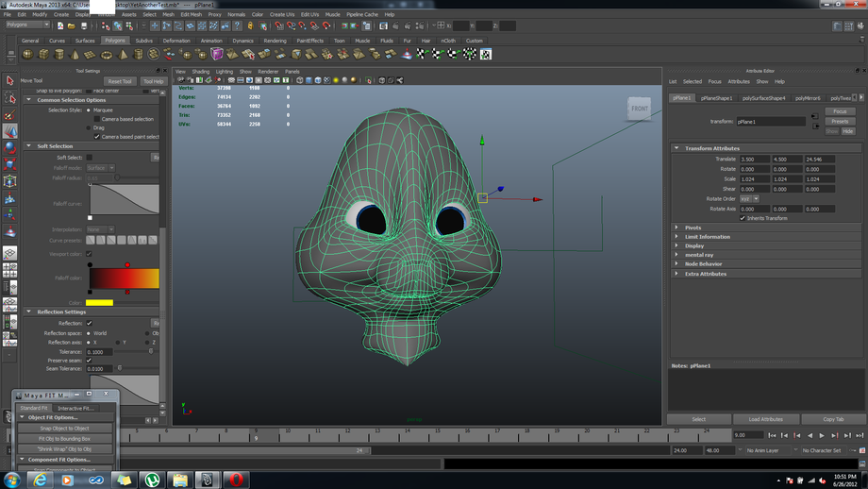Switch to the Surfaces shelf tab
The image size is (868, 489).
[85, 41]
